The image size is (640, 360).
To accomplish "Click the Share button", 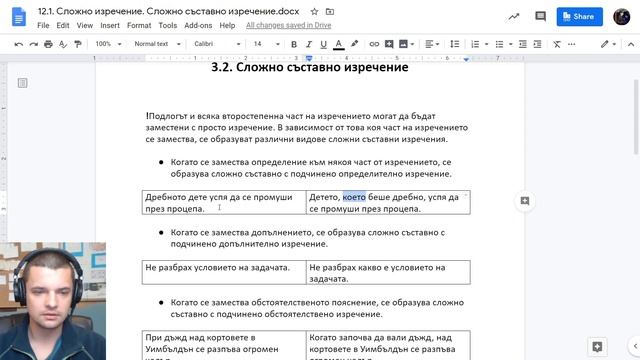I will (579, 17).
